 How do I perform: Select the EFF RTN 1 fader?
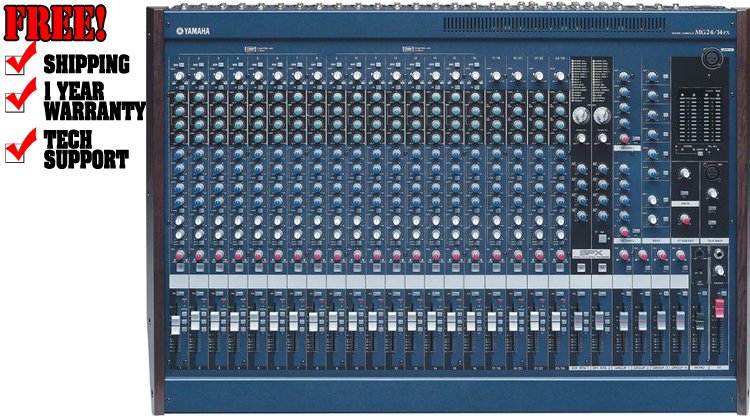(579, 321)
